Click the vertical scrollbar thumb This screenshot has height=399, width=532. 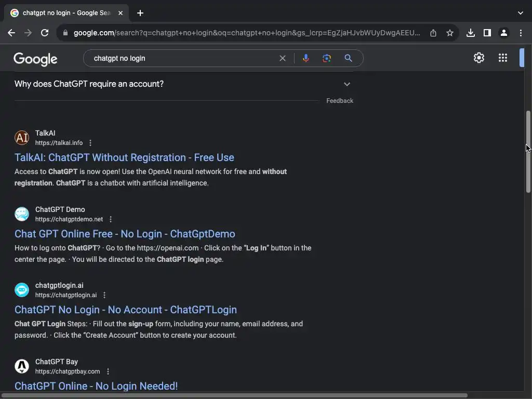[x=528, y=152]
